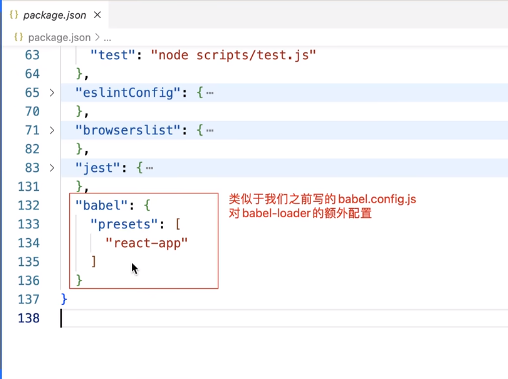
Task: Expand the folded browserslist block
Action: (x=52, y=130)
